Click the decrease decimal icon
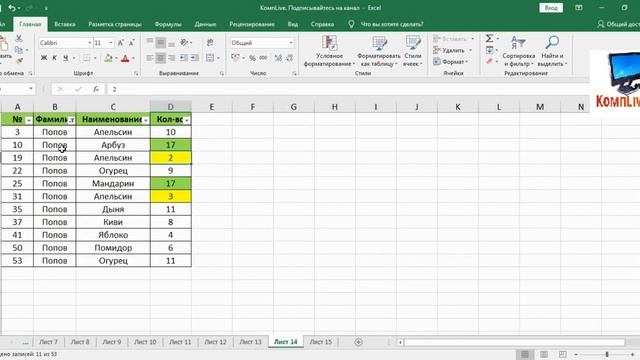Screen dimensions: 640x360 coord(289,58)
